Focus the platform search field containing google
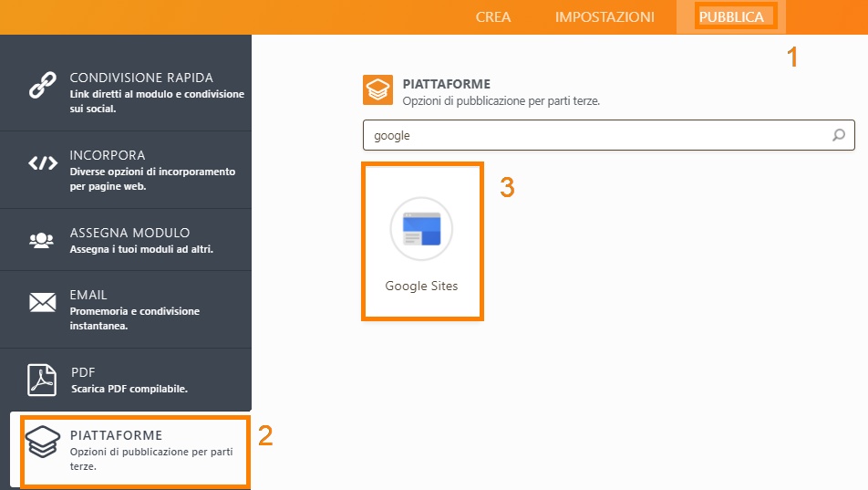This screenshot has width=868, height=490. [593, 135]
